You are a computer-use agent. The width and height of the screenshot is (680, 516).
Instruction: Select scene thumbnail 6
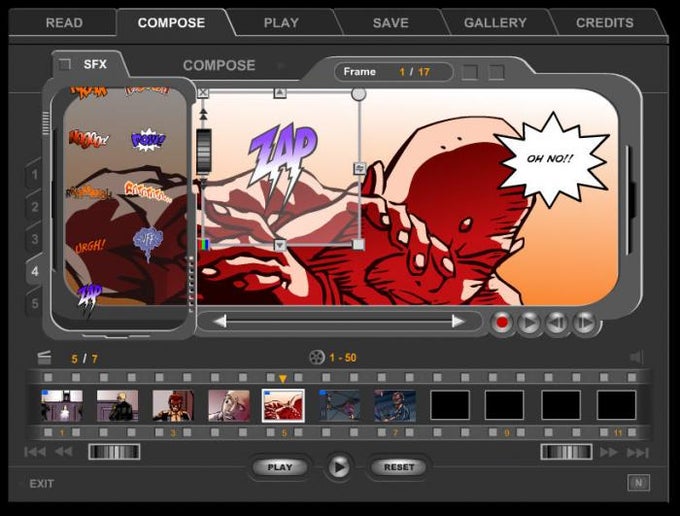(x=340, y=406)
